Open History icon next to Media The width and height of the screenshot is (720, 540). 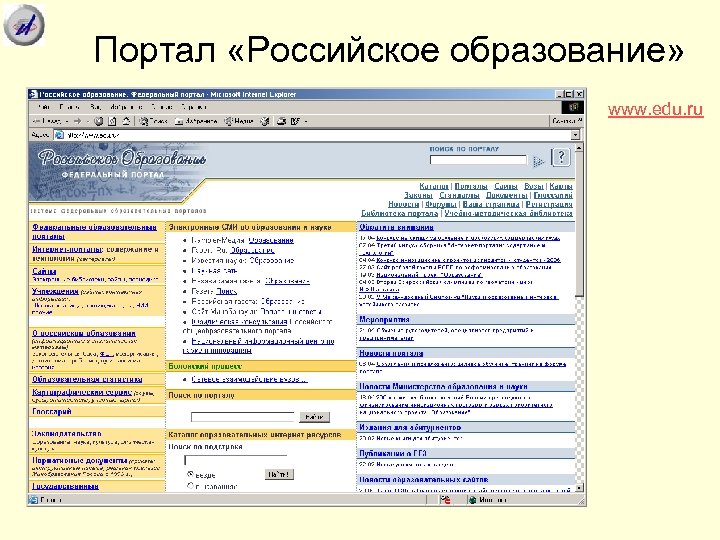[265, 121]
